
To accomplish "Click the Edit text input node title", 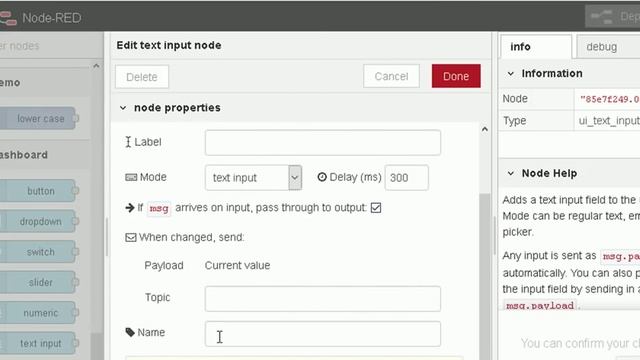I will [169, 45].
